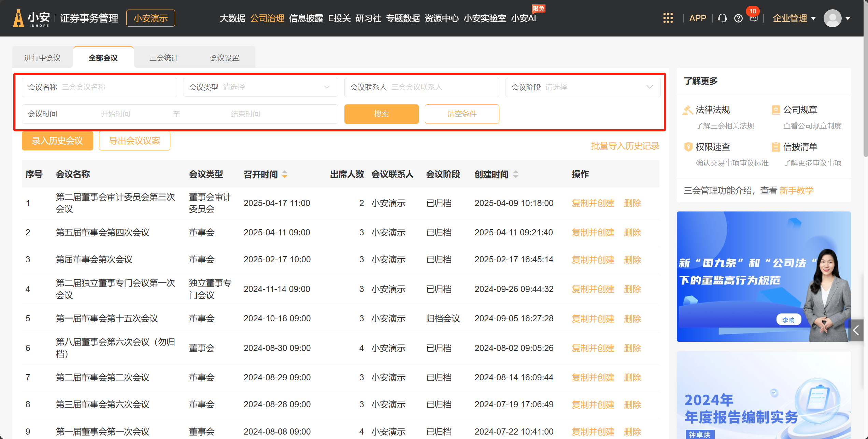Open the help question mark icon
This screenshot has height=439, width=868.
(738, 18)
